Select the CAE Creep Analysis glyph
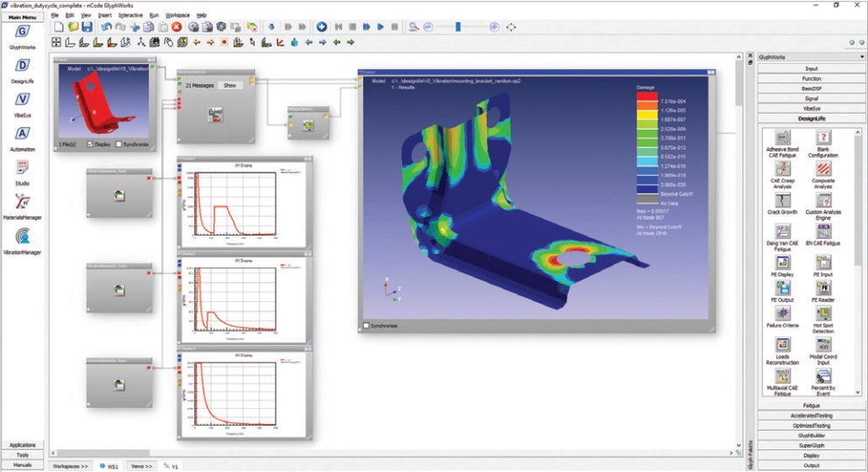The height and width of the screenshot is (472, 868). 782,175
